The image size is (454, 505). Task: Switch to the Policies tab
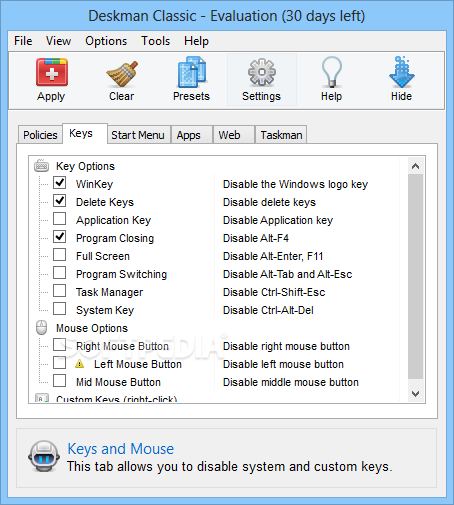point(40,135)
